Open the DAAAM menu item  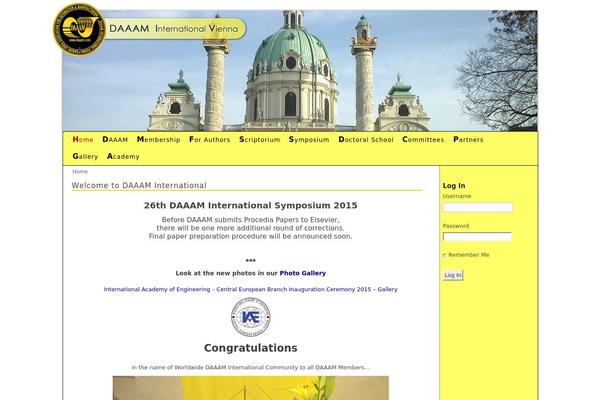115,139
